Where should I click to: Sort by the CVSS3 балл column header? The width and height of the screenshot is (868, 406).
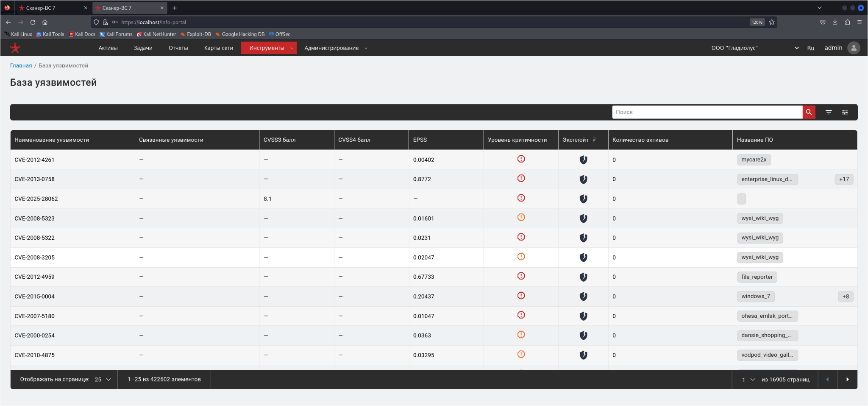pyautogui.click(x=280, y=140)
